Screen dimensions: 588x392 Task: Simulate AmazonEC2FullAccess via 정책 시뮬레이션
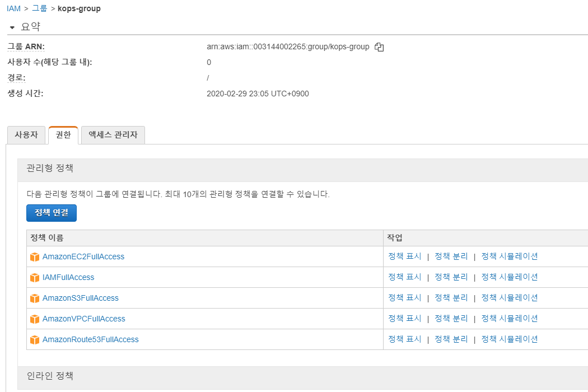(x=509, y=256)
